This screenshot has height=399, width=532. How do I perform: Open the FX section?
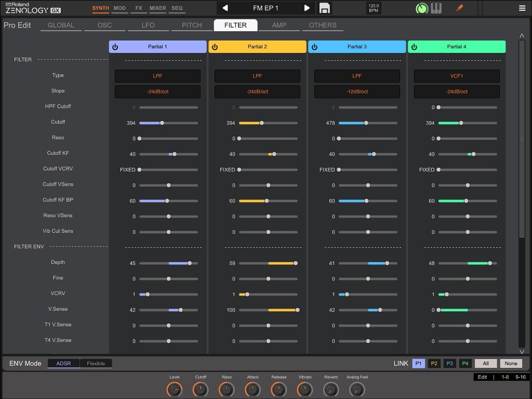tap(138, 8)
